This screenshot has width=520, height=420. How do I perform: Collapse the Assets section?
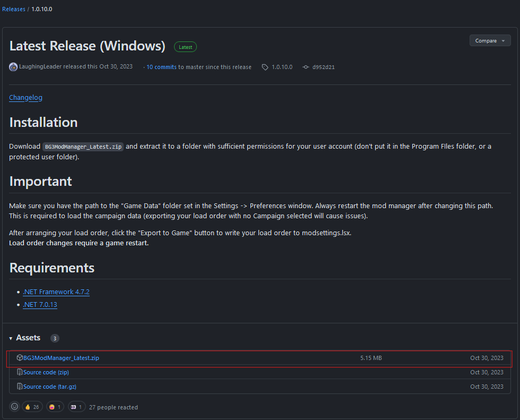(11, 338)
